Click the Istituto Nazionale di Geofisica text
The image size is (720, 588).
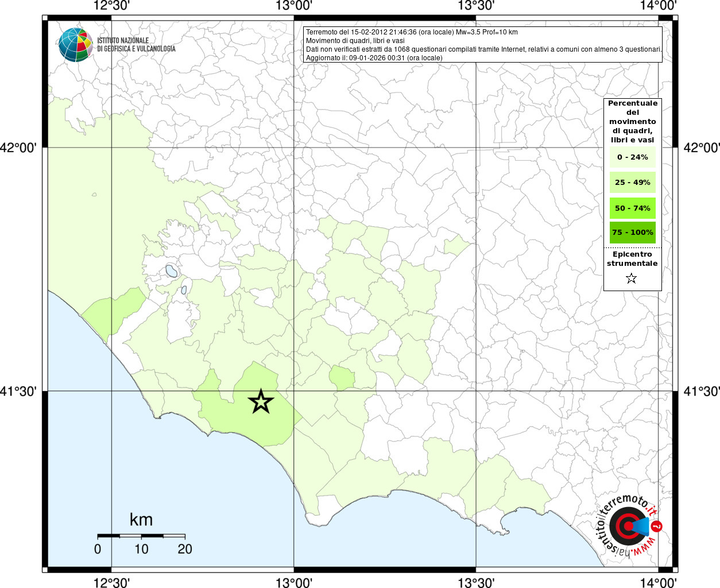click(136, 45)
